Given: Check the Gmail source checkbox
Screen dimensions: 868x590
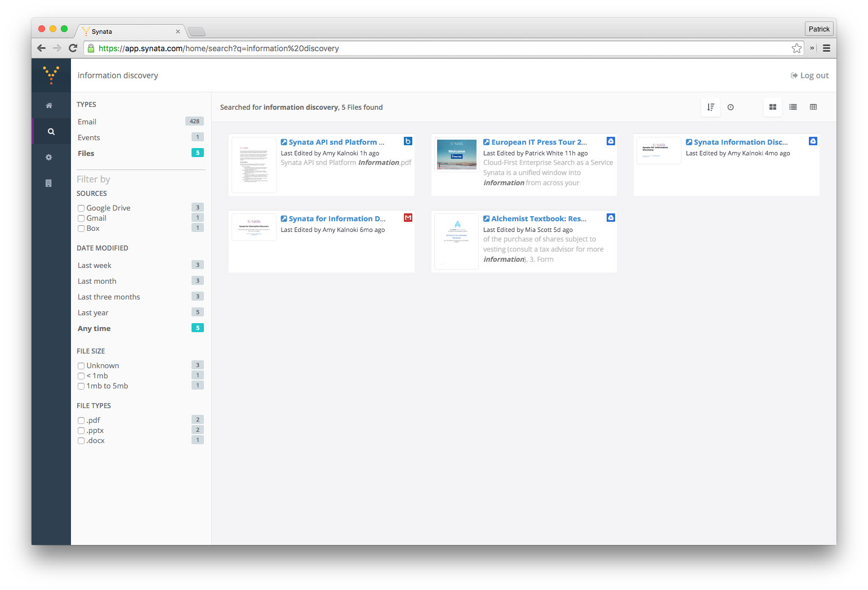Looking at the screenshot, I should point(81,218).
